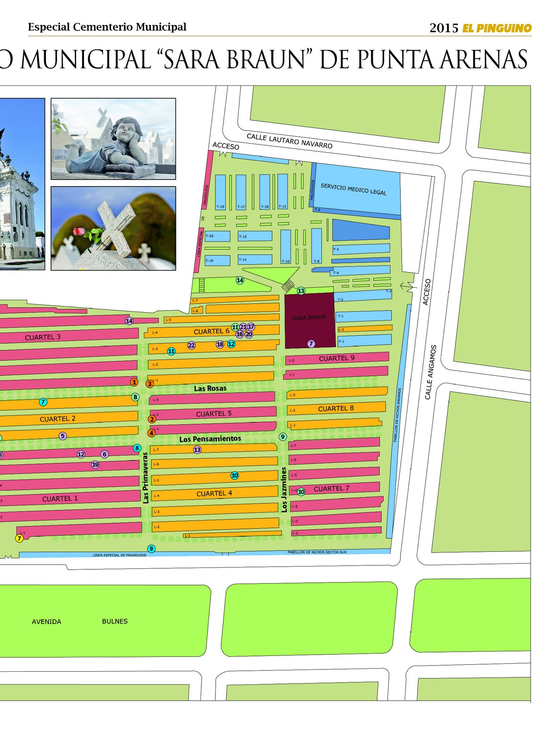The width and height of the screenshot is (560, 733).
Task: Click purple marker 17 in Cuartel 6
Action: click(251, 327)
